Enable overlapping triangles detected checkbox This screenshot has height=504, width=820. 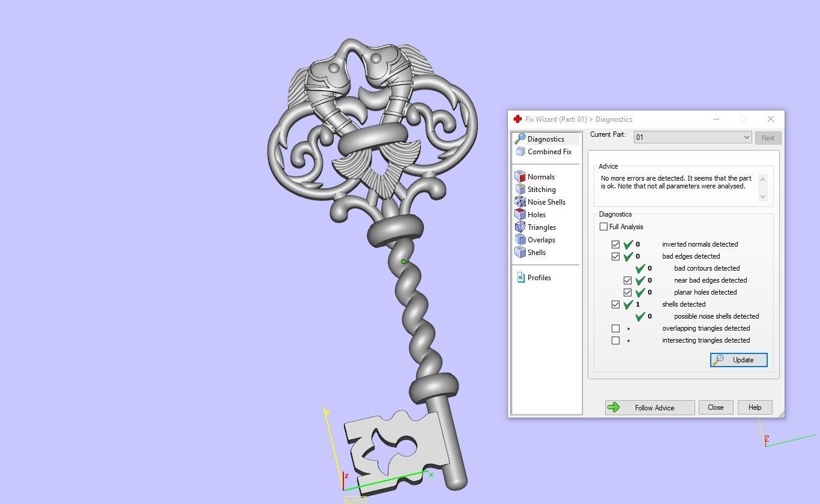(615, 329)
